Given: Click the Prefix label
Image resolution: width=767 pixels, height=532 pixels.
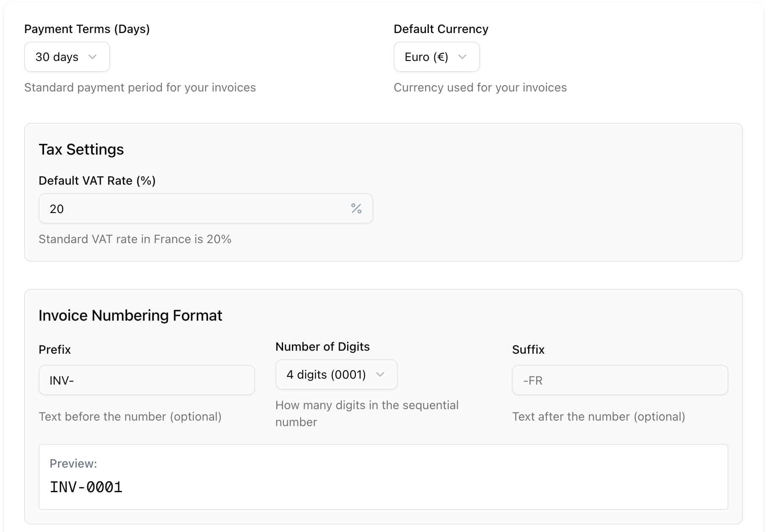Looking at the screenshot, I should pos(55,350).
